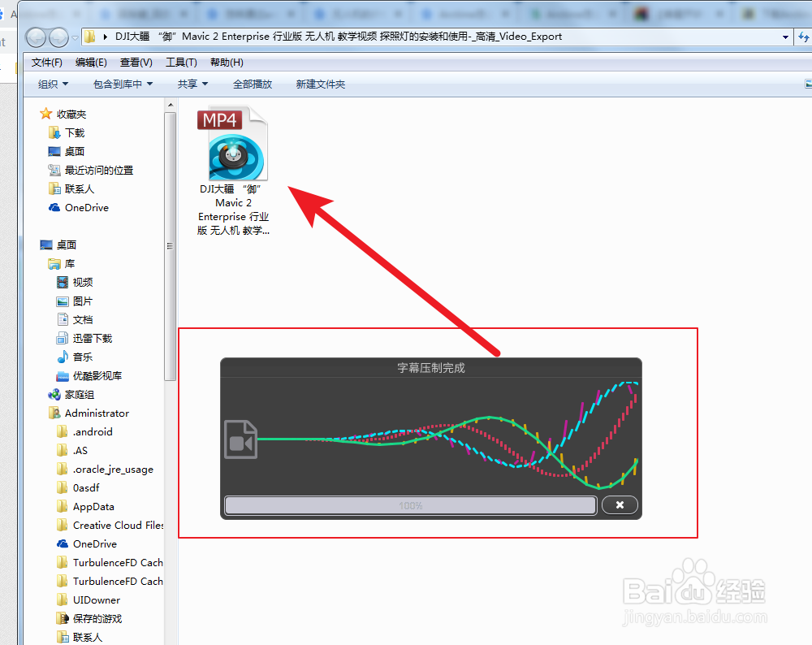Click the 优酷影视库 icon
This screenshot has width=812, height=645.
[63, 375]
